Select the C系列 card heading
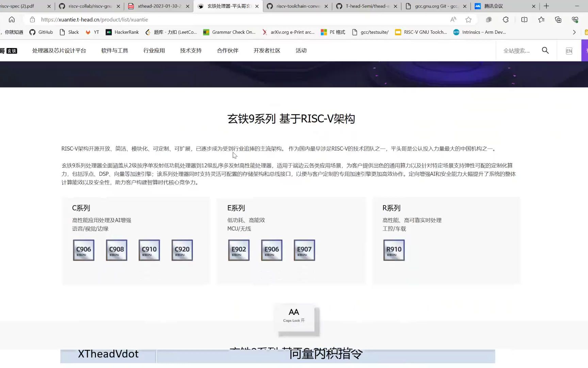Image resolution: width=588 pixels, height=368 pixels. point(81,208)
